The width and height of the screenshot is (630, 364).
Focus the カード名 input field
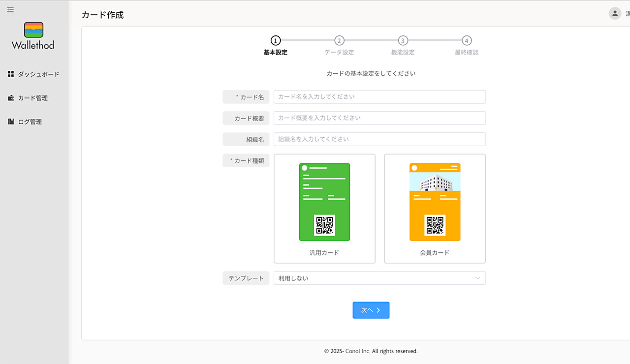(379, 96)
